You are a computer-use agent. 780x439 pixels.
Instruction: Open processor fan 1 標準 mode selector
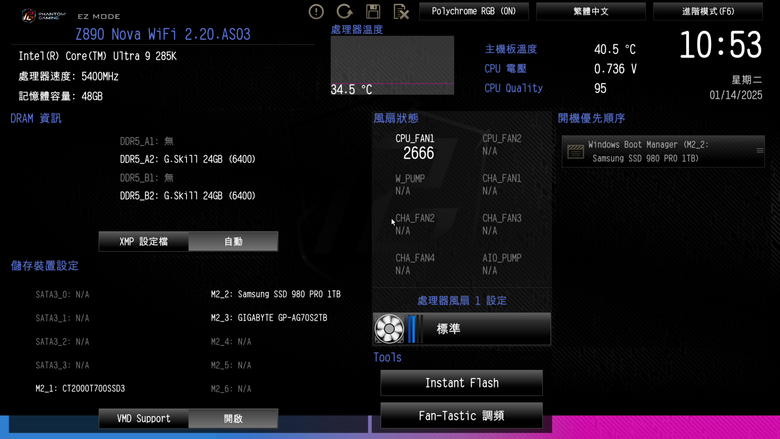[x=462, y=329]
